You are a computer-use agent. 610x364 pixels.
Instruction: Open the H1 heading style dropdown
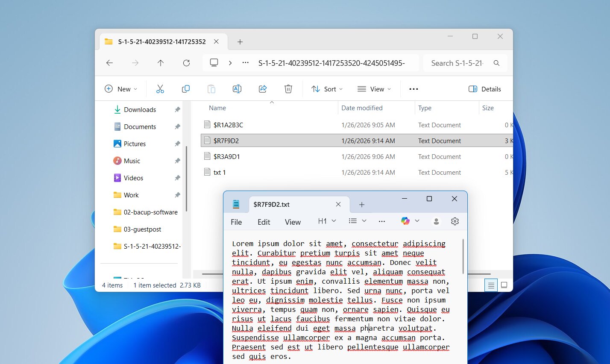point(327,221)
